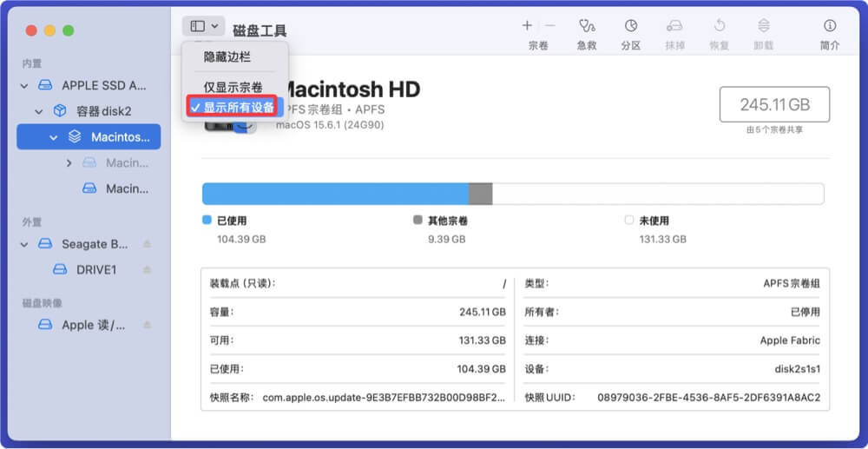This screenshot has height=449, width=868.
Task: Click the 104.39 GB used legend value
Action: click(241, 239)
